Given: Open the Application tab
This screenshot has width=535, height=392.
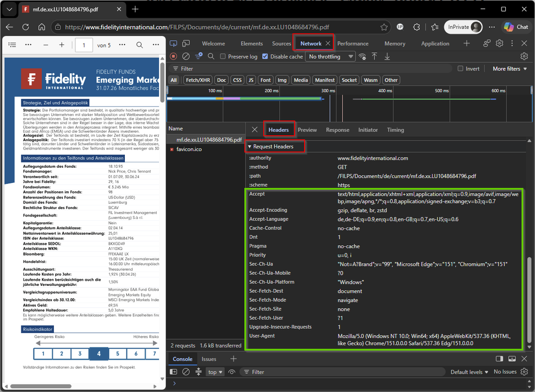Looking at the screenshot, I should (x=435, y=43).
